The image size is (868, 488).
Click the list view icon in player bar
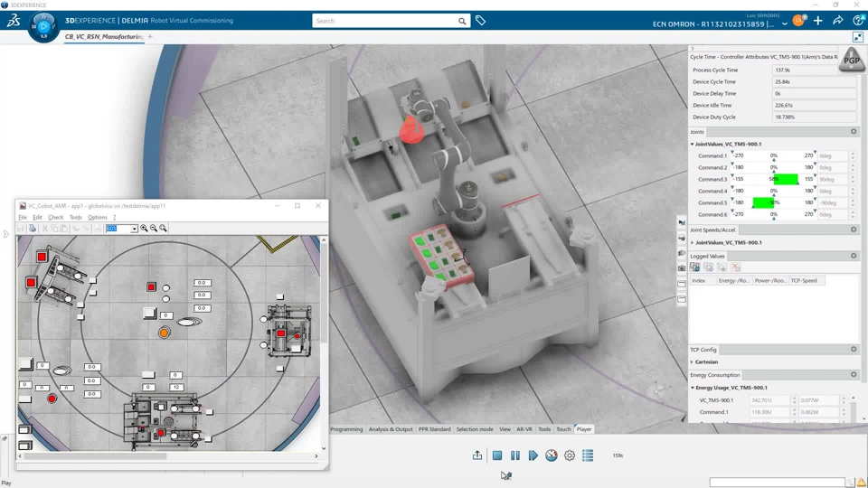(x=588, y=455)
